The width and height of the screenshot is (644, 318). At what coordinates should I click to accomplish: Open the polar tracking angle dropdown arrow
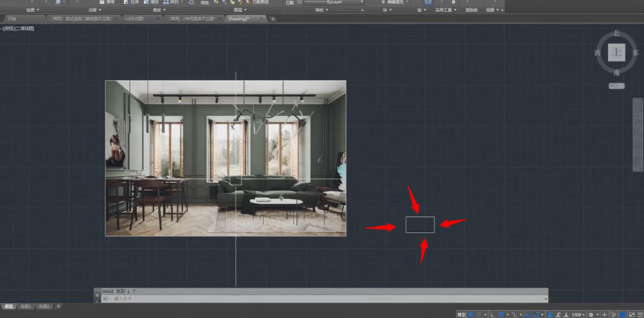coord(508,314)
